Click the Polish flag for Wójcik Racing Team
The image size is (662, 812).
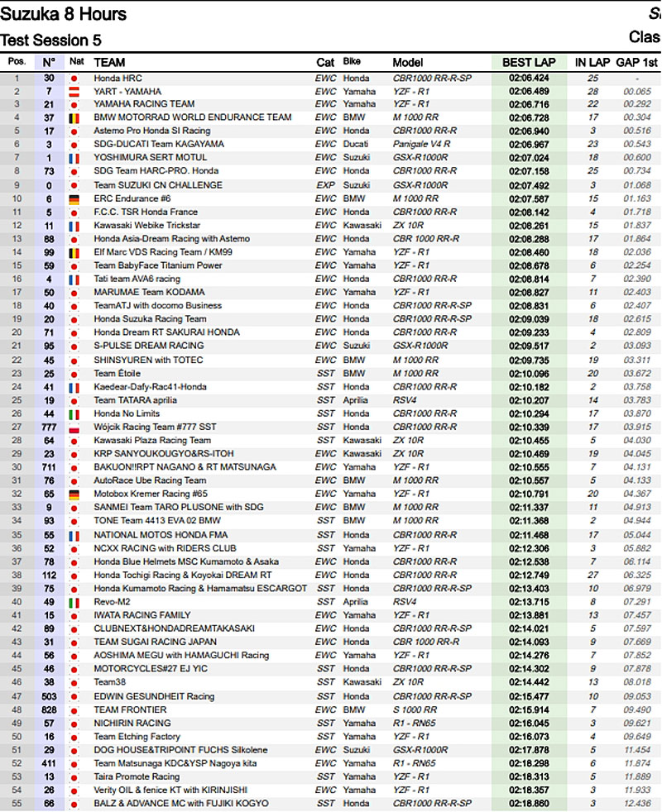click(x=76, y=427)
